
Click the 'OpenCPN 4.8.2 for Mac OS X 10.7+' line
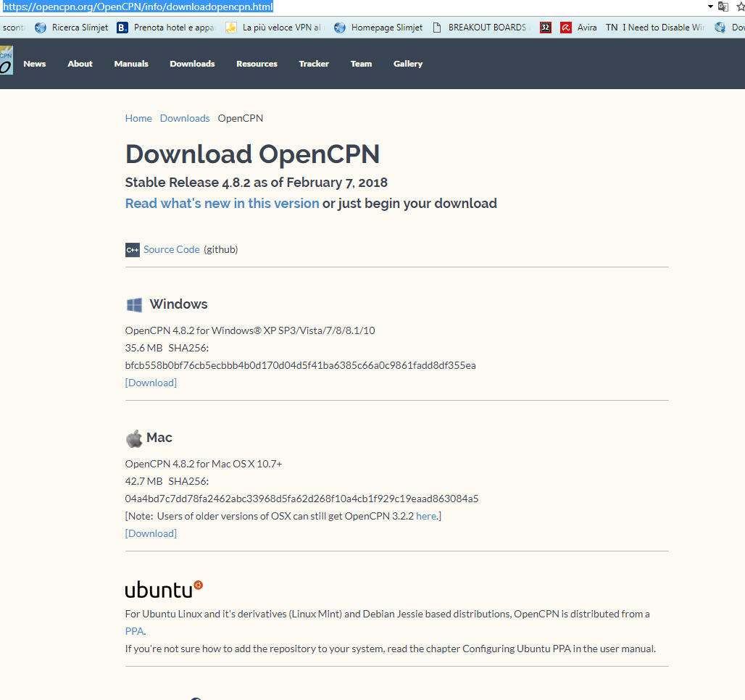(204, 464)
